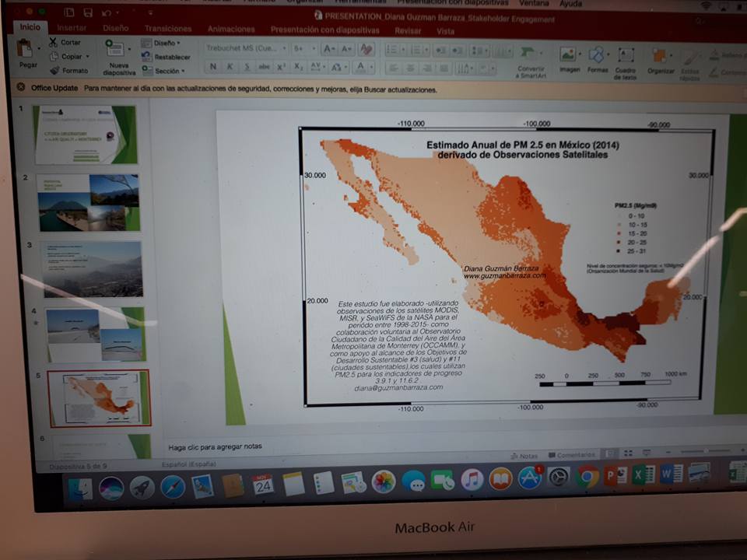Save the presentation from the title bar icon

click(88, 12)
